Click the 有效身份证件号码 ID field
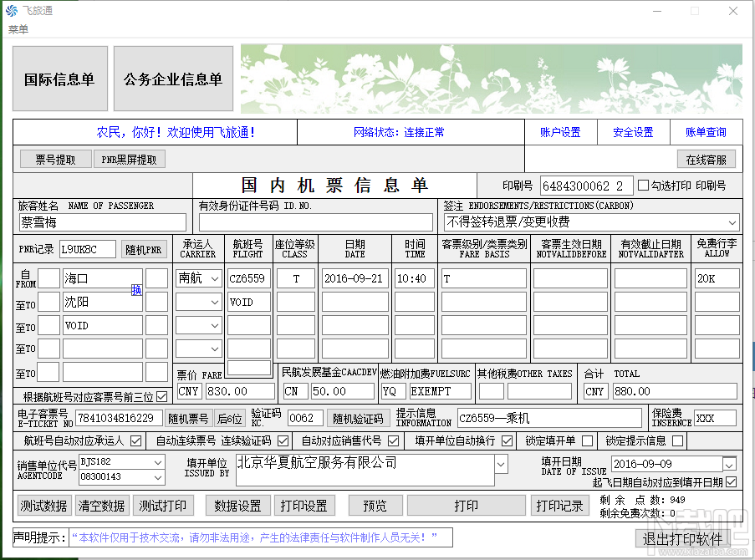 [316, 222]
